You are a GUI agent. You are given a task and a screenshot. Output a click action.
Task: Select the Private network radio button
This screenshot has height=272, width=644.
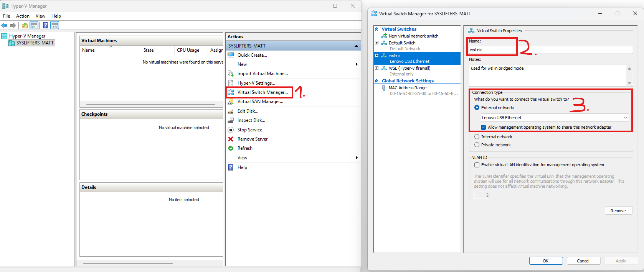(477, 145)
